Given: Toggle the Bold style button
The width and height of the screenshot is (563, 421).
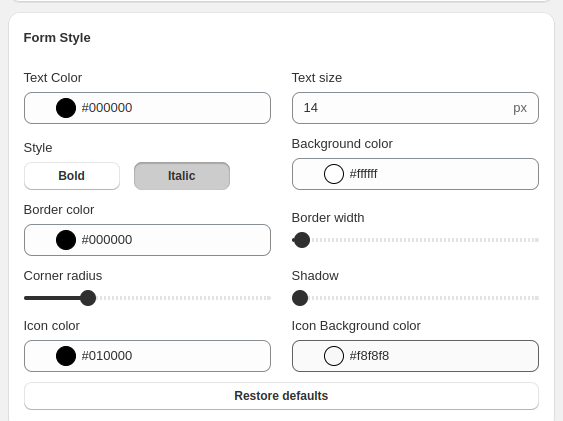Looking at the screenshot, I should click(x=72, y=176).
